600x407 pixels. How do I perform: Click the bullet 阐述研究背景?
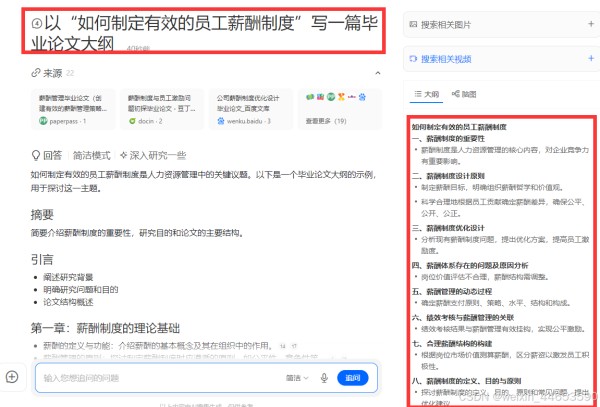coord(68,277)
